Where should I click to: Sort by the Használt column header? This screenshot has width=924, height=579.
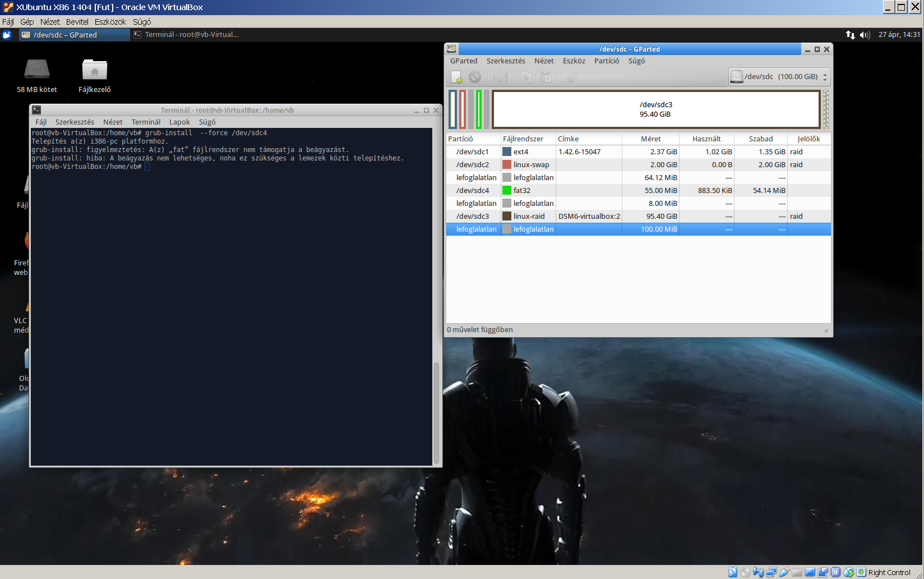pyautogui.click(x=706, y=139)
